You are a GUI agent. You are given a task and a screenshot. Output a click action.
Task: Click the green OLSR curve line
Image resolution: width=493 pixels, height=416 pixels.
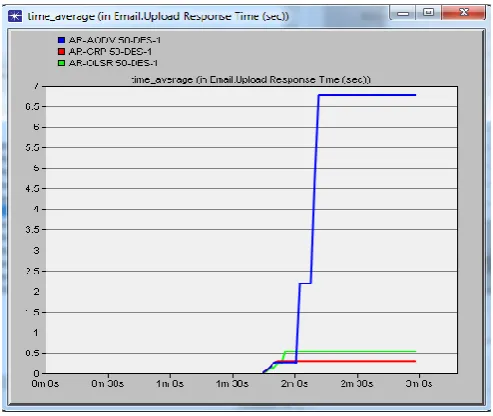350,351
